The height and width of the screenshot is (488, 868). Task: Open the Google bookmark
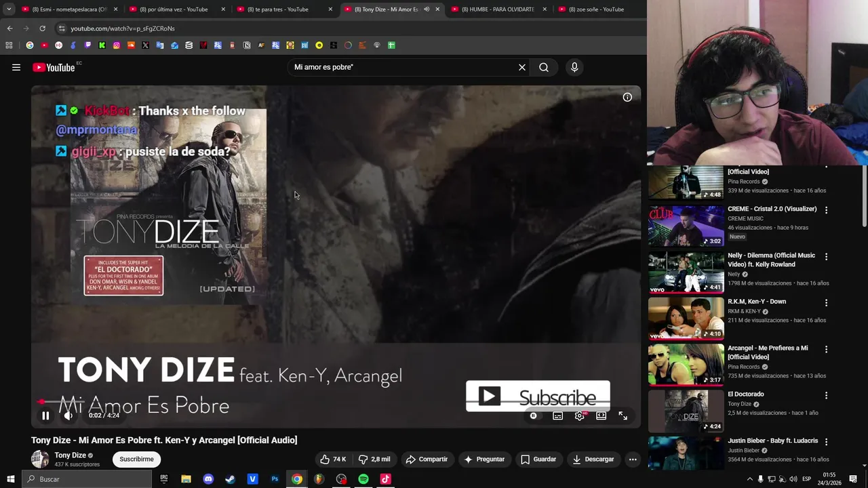pyautogui.click(x=30, y=45)
